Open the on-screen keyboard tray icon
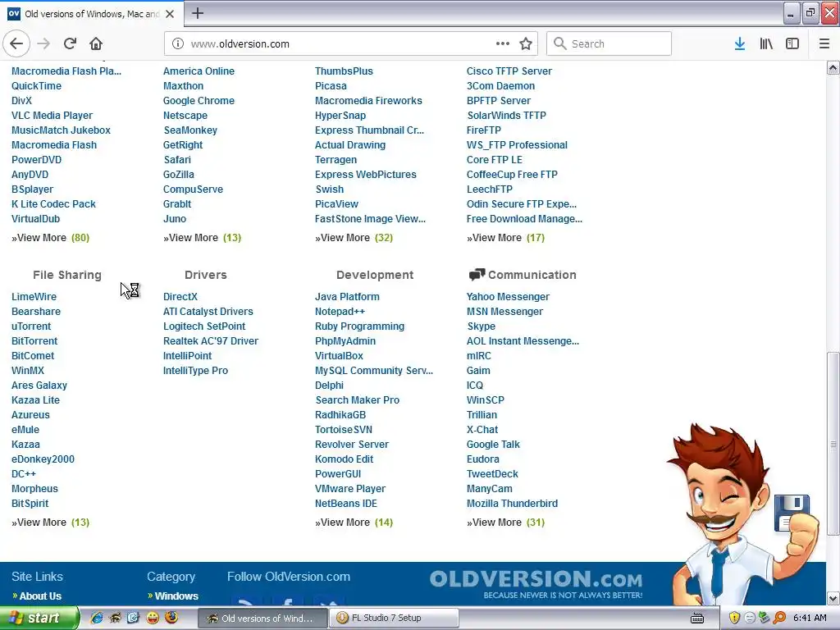Viewport: 840px width, 630px height. pos(697,619)
